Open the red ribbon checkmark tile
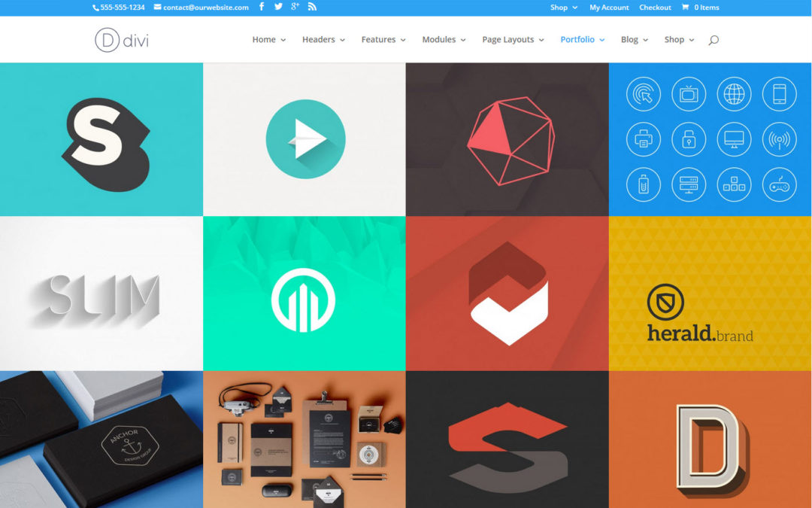 (507, 294)
